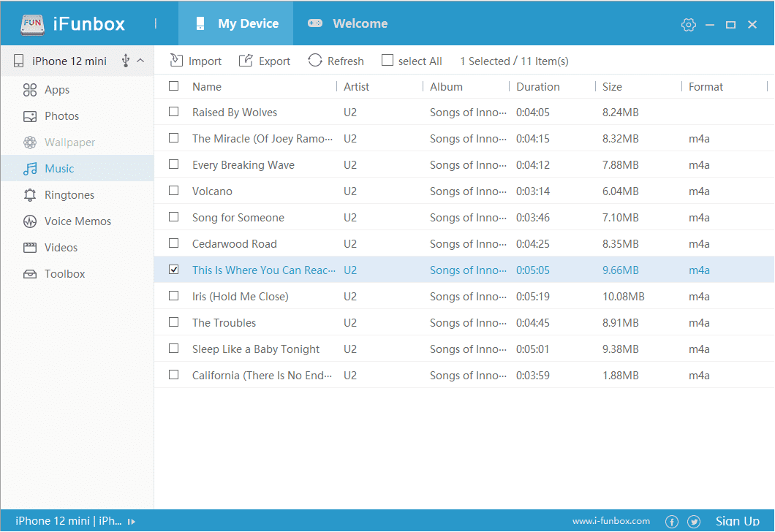
Task: Toggle the header row checkbox
Action: click(x=173, y=86)
